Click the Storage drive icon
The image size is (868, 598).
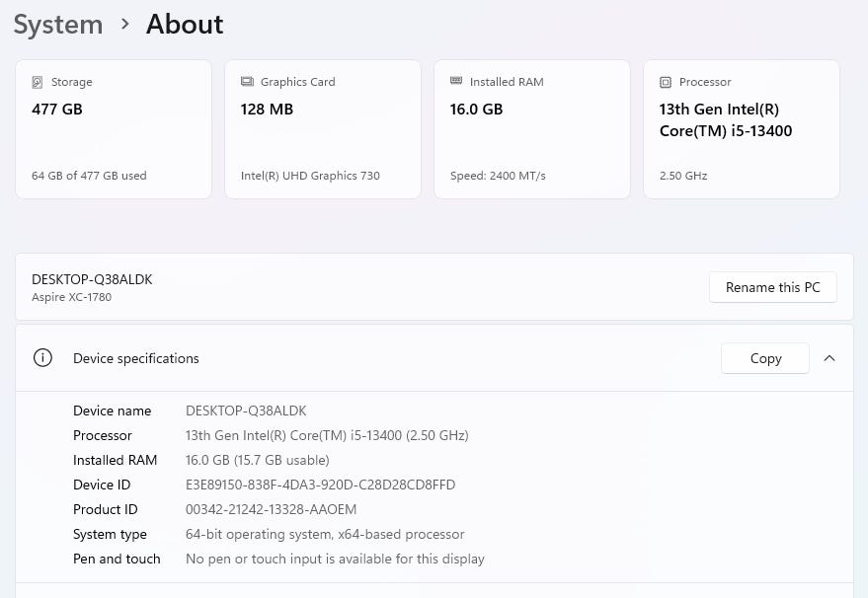pyautogui.click(x=38, y=82)
